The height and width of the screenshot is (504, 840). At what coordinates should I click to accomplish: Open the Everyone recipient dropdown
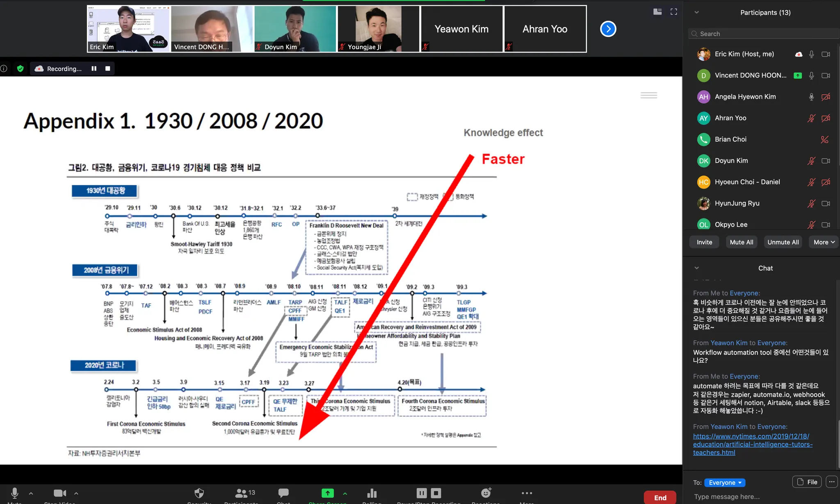[724, 483]
